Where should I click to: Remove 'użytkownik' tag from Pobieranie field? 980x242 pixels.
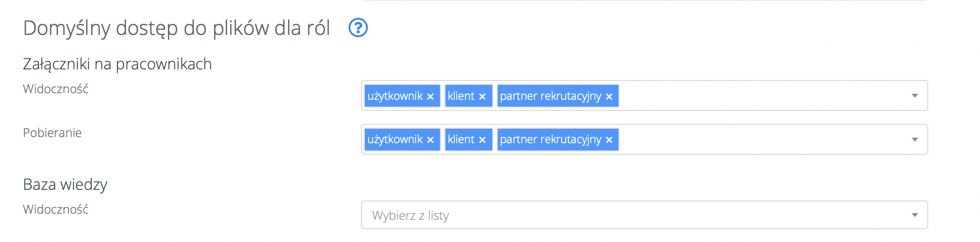coord(430,140)
